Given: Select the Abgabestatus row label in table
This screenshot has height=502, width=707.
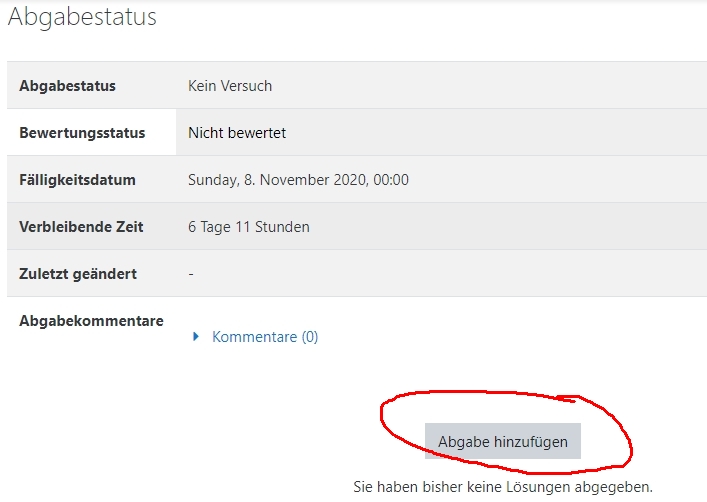Looking at the screenshot, I should click(x=67, y=86).
